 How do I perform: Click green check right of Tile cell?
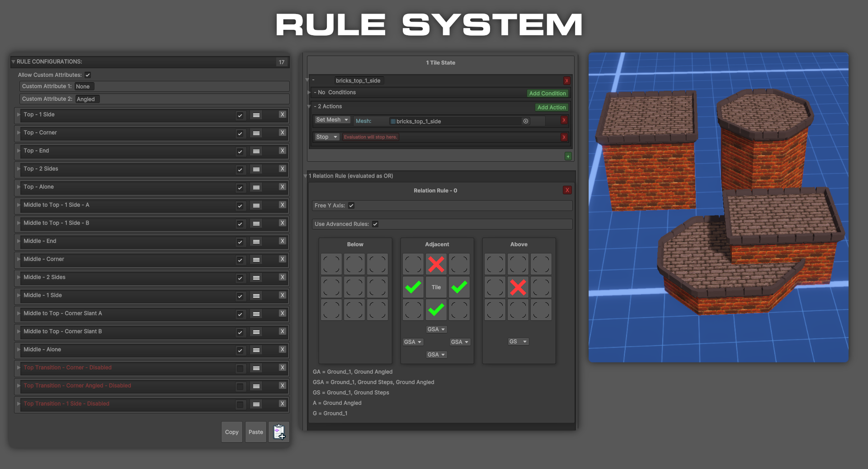[459, 287]
